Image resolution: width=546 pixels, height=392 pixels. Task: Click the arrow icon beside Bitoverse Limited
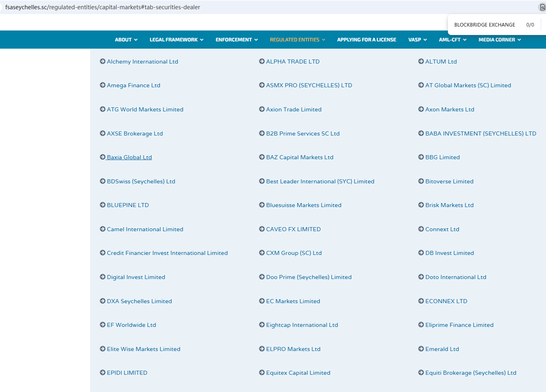tap(421, 181)
